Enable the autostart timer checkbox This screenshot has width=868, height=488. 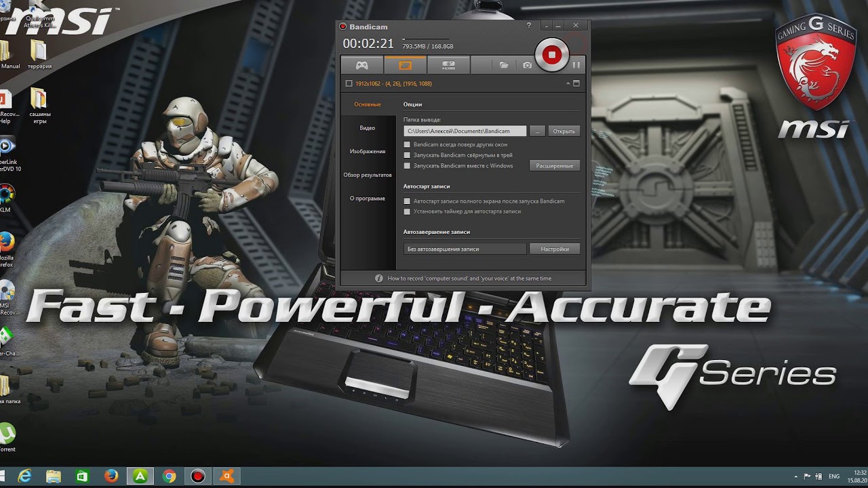[x=407, y=211]
